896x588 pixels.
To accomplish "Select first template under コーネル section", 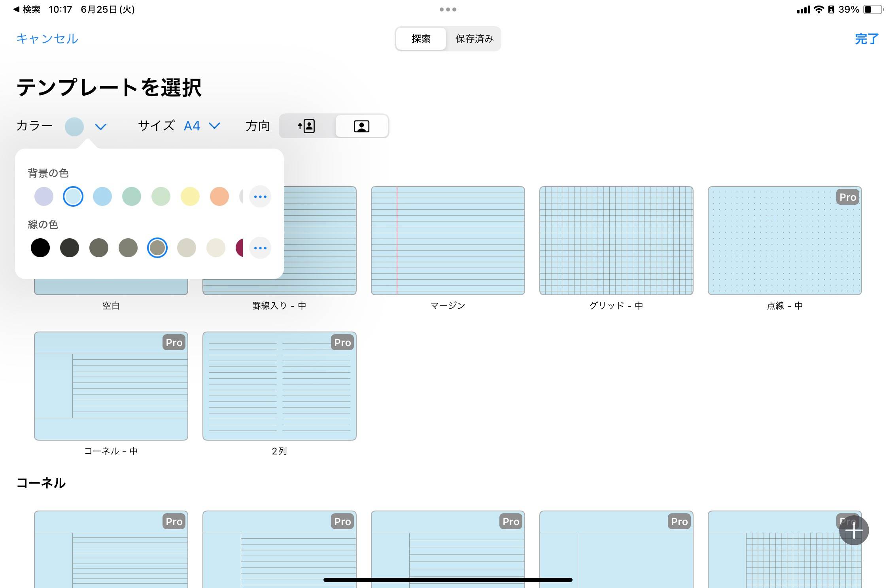I will coord(111,549).
